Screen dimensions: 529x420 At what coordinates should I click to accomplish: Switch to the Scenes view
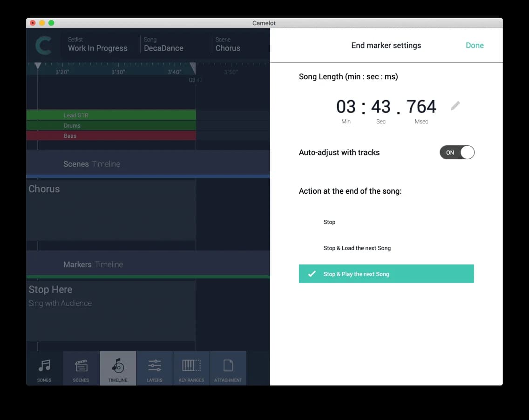(81, 368)
